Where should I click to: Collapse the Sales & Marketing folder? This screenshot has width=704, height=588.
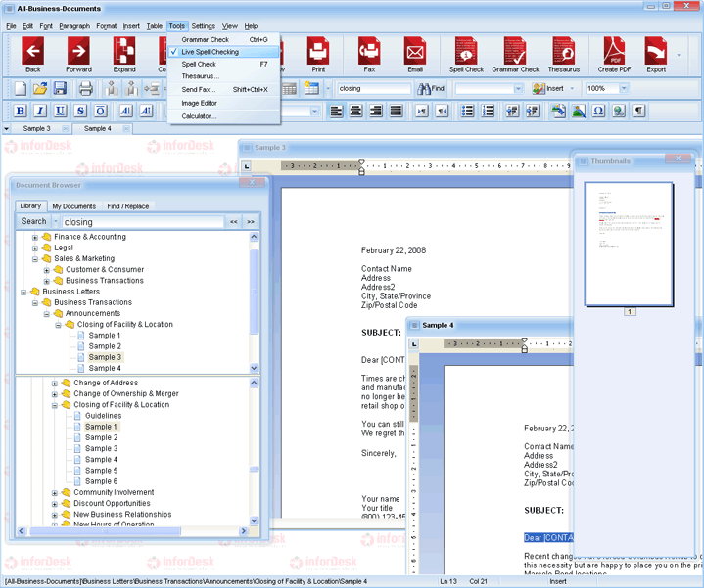[x=35, y=259]
